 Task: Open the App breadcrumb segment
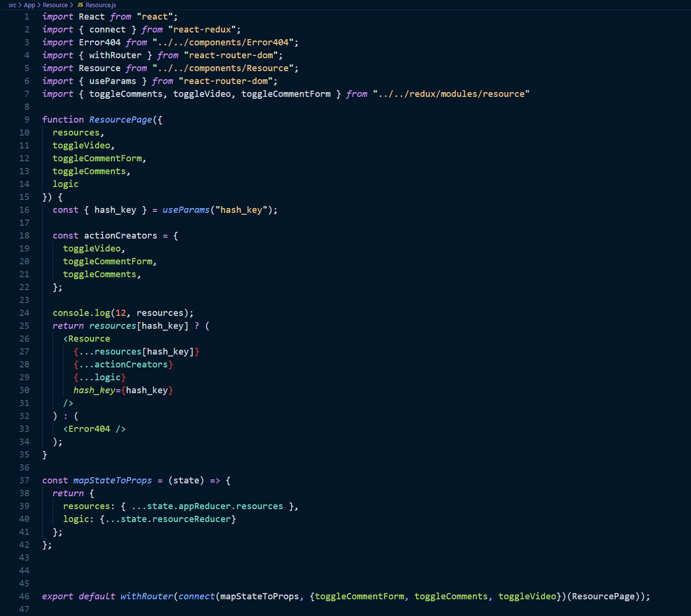29,5
